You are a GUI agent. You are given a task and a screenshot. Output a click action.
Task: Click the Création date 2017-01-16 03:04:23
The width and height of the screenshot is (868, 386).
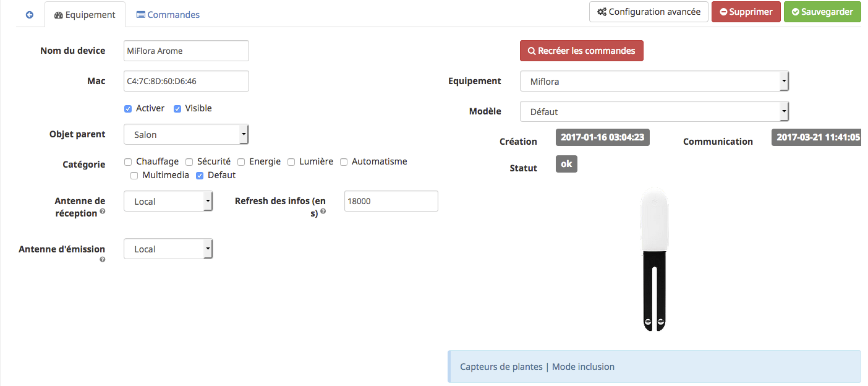point(603,137)
